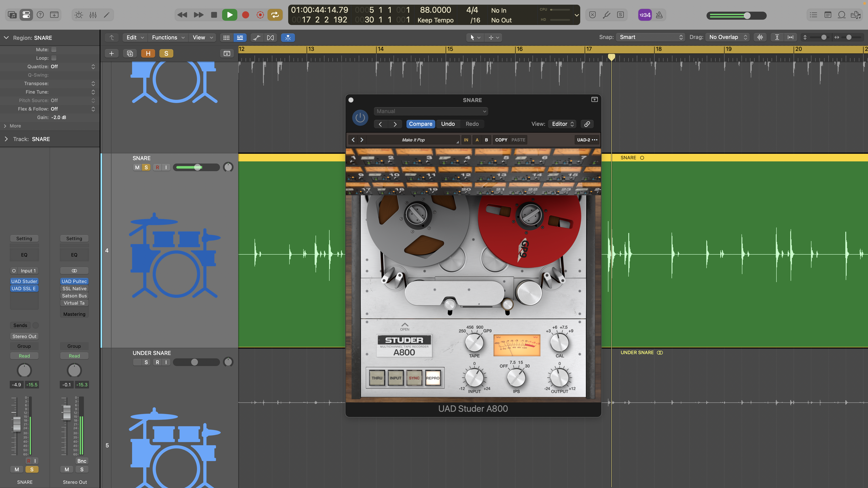Image resolution: width=868 pixels, height=488 pixels.
Task: Toggle waveform zoom button
Action: click(x=760, y=37)
